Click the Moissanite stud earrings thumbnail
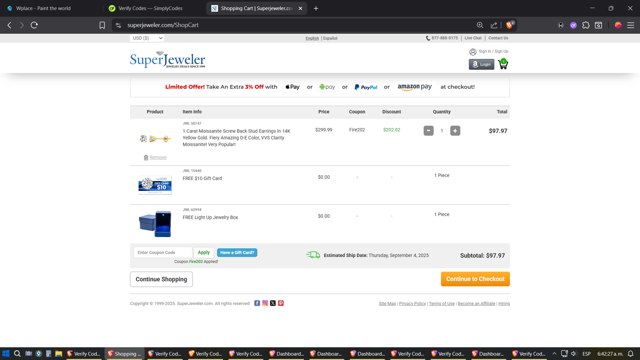The image size is (640, 360). click(x=155, y=139)
